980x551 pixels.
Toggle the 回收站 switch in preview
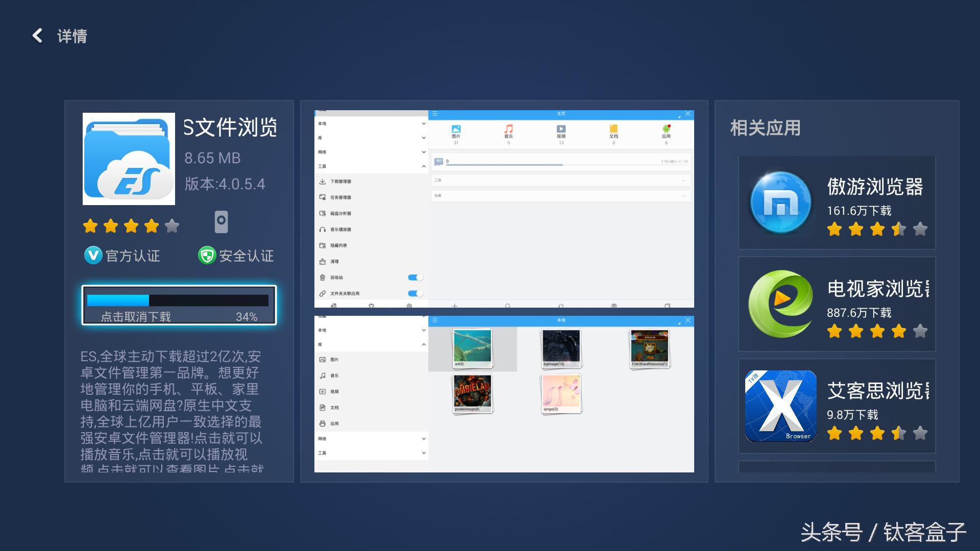point(415,278)
